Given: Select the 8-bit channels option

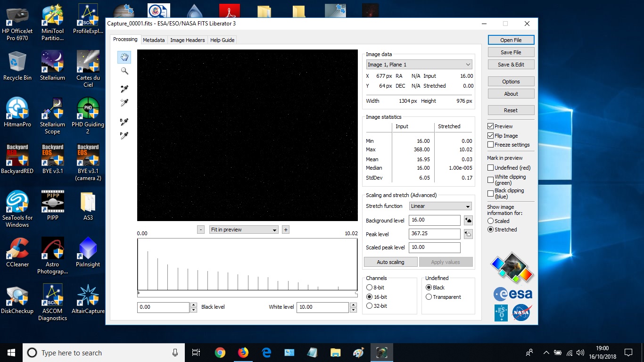Looking at the screenshot, I should tap(370, 288).
